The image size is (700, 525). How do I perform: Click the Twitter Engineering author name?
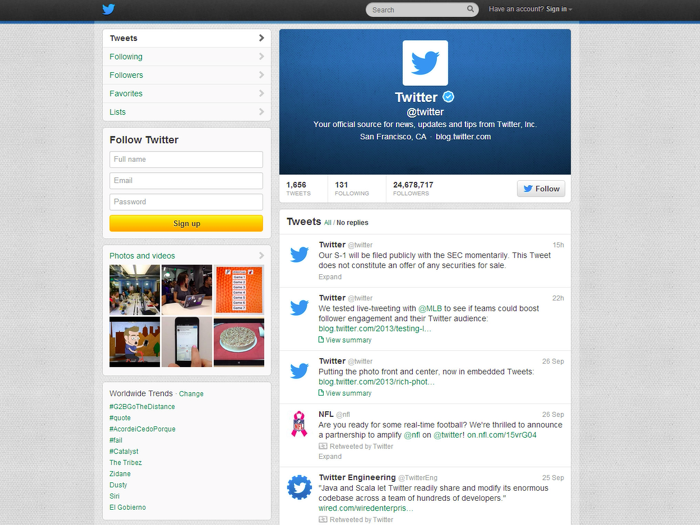(357, 477)
